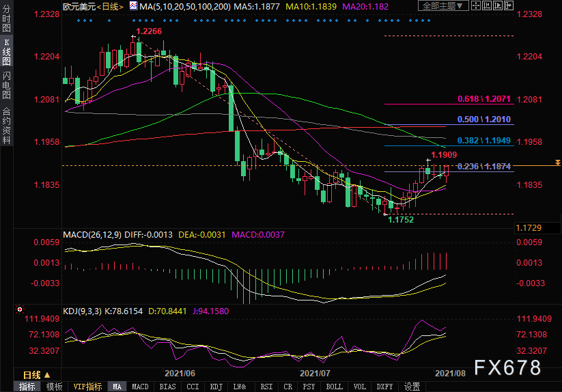Viewport: 562px width, 392px height.
Task: Switch to 分时图 time-sharing view
Action: point(6,18)
